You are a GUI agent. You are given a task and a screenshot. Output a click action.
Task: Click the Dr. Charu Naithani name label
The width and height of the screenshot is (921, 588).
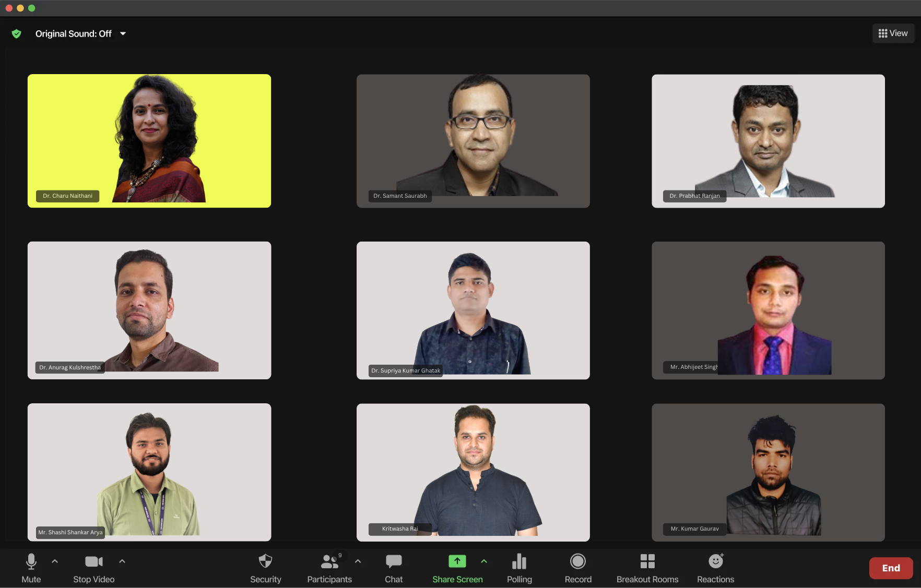point(67,196)
